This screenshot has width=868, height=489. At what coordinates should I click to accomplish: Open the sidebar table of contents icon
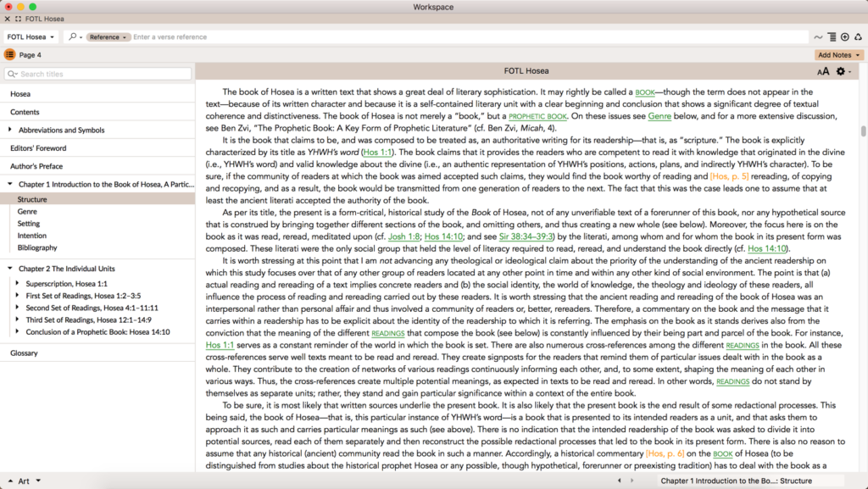[x=9, y=54]
